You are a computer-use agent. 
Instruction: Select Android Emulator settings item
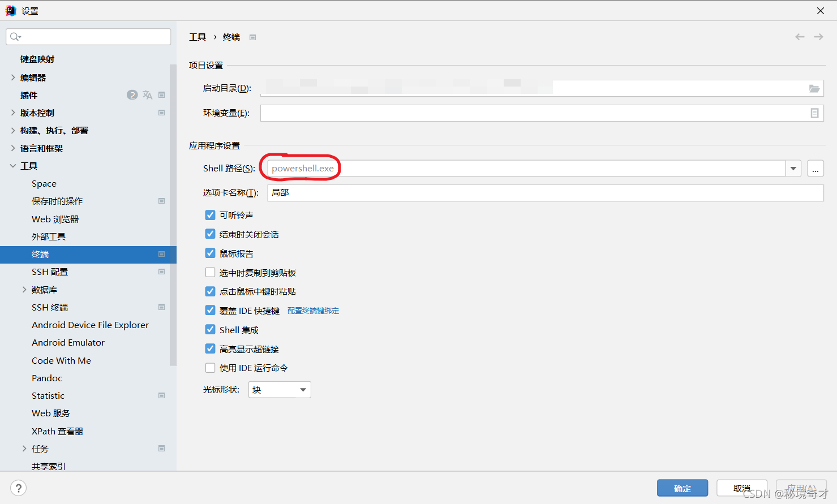pos(68,342)
